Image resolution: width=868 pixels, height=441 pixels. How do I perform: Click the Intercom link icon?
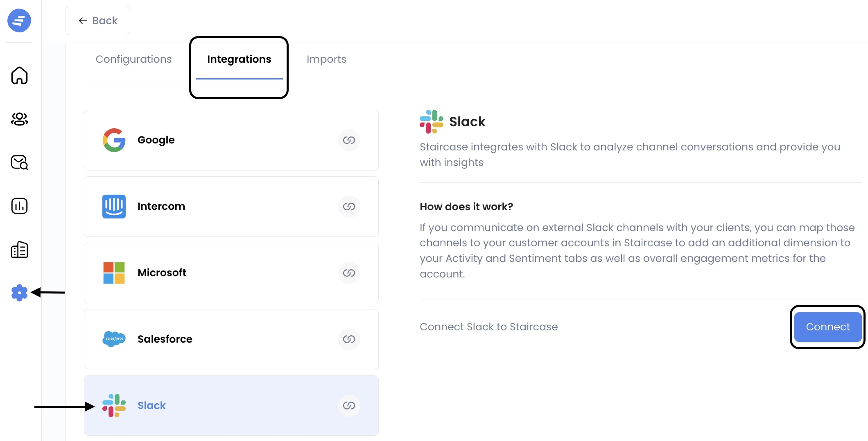(x=349, y=207)
